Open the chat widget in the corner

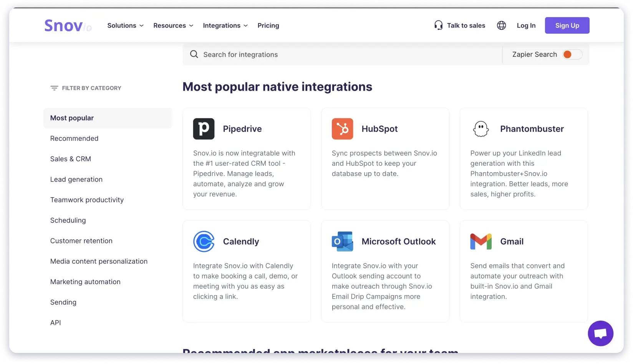[600, 333]
